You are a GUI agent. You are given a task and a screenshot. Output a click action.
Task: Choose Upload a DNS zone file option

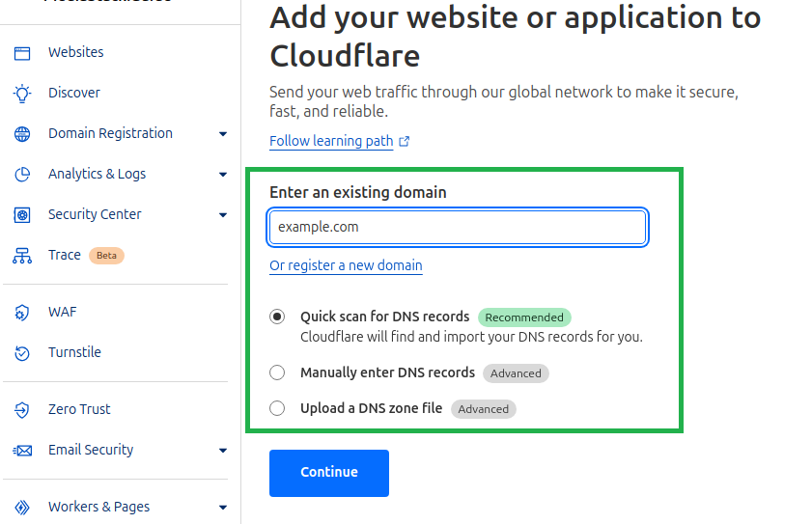[x=277, y=408]
